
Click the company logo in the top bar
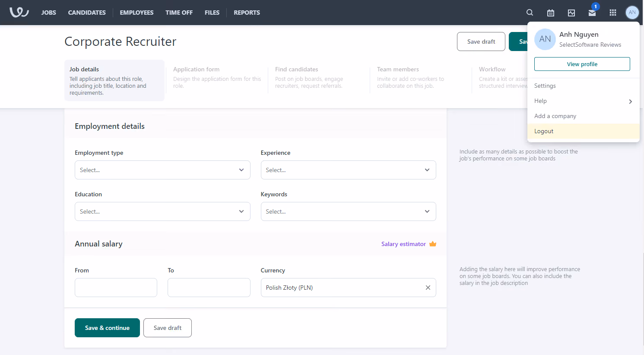click(19, 13)
